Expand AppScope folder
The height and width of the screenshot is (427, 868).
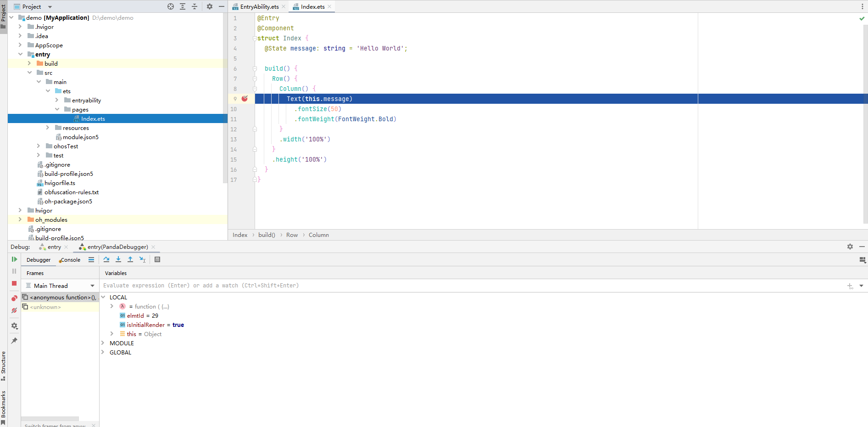20,45
